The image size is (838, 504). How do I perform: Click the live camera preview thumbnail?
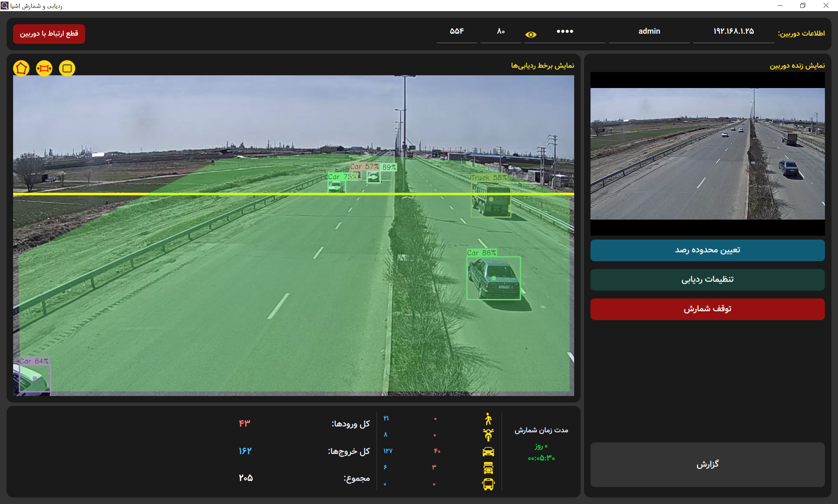[x=707, y=153]
